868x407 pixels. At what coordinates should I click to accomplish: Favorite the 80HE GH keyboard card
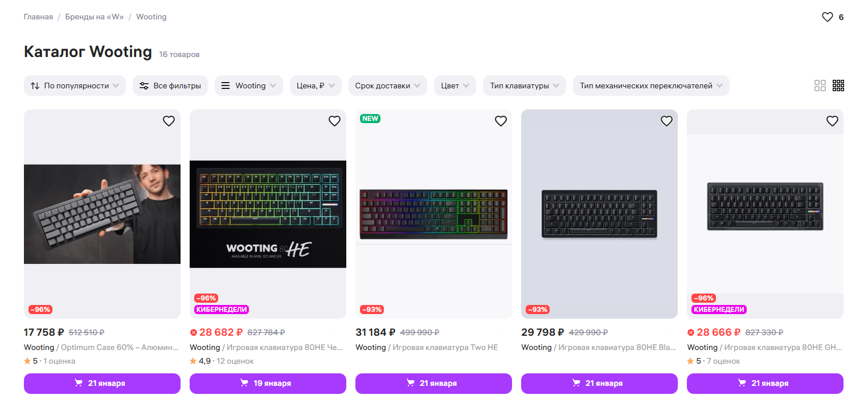832,121
